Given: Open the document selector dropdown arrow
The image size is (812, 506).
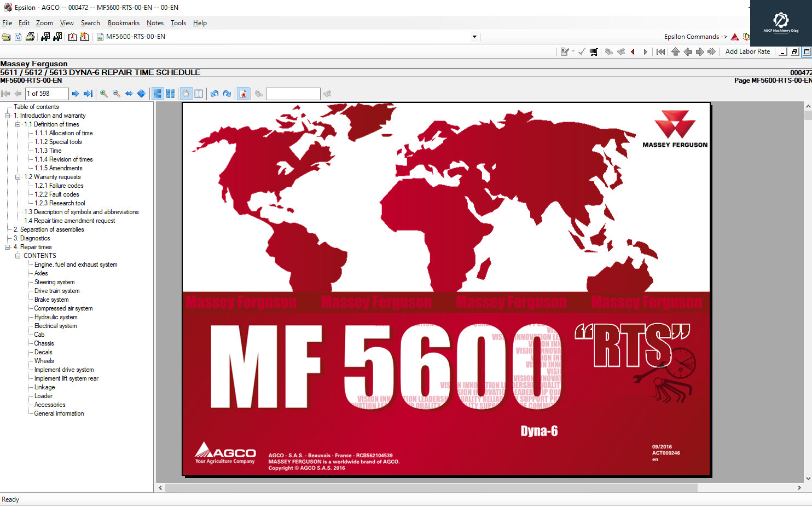Looking at the screenshot, I should tap(474, 37).
